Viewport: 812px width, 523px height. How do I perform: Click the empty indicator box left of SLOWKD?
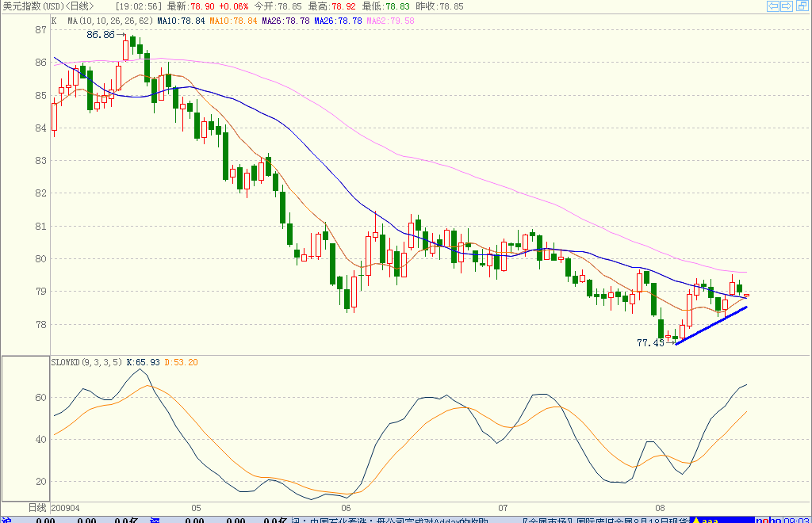pos(26,429)
